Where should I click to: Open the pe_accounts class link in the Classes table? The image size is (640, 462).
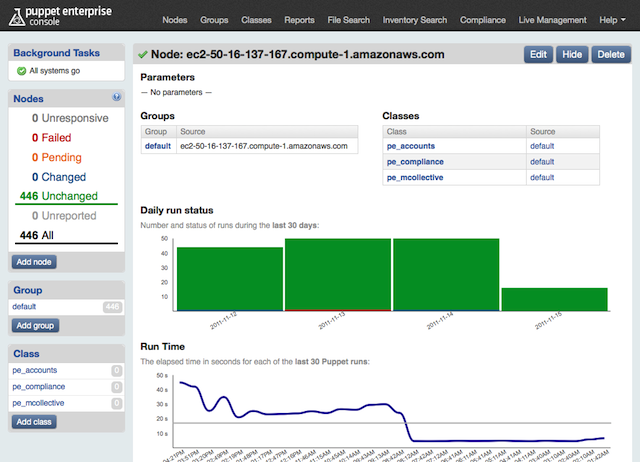[x=410, y=146]
